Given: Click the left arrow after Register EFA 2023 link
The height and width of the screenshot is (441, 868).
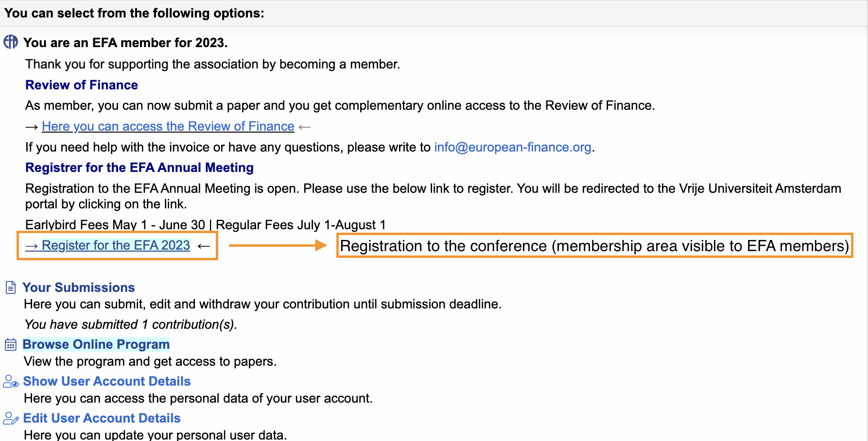Looking at the screenshot, I should (204, 246).
